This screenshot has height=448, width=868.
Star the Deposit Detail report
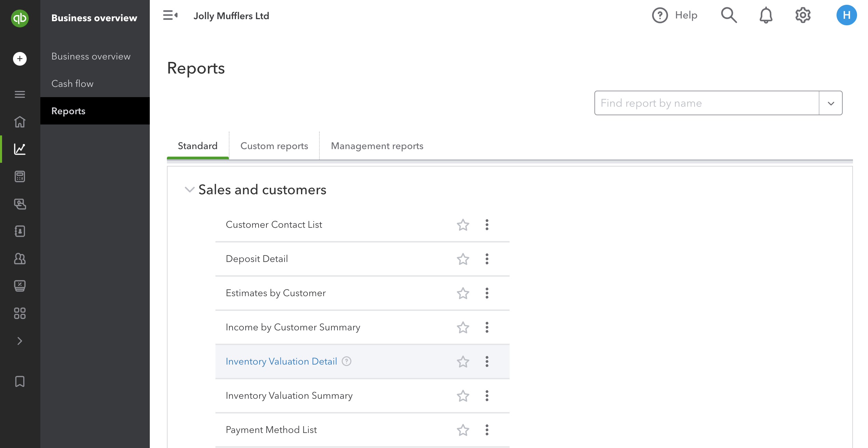tap(463, 259)
